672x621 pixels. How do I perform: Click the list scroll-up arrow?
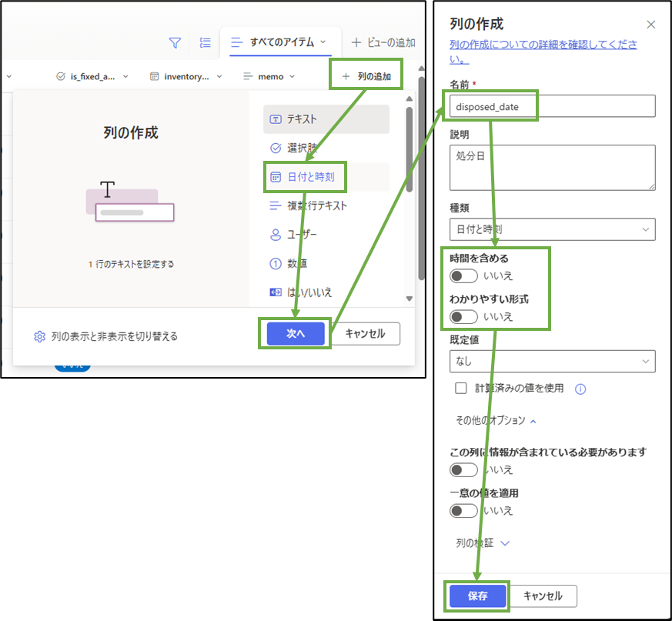click(410, 98)
